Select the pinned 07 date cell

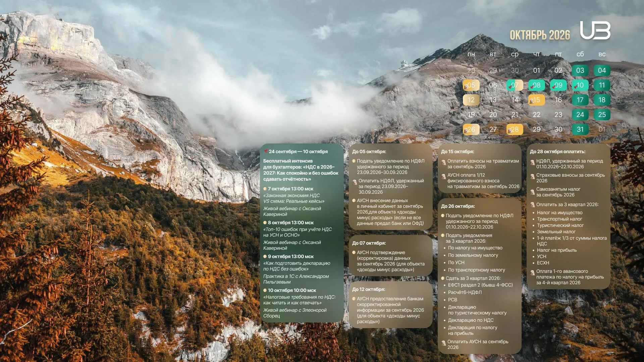[515, 85]
